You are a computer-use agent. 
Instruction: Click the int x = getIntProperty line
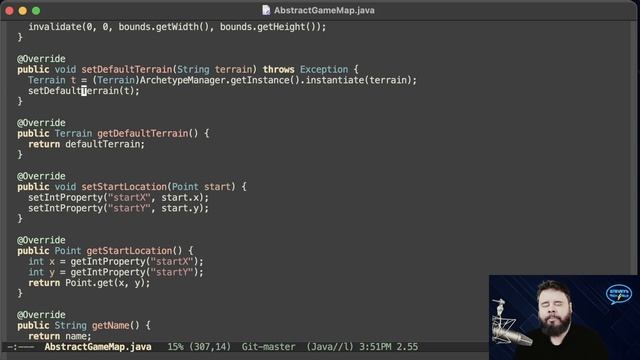point(116,262)
